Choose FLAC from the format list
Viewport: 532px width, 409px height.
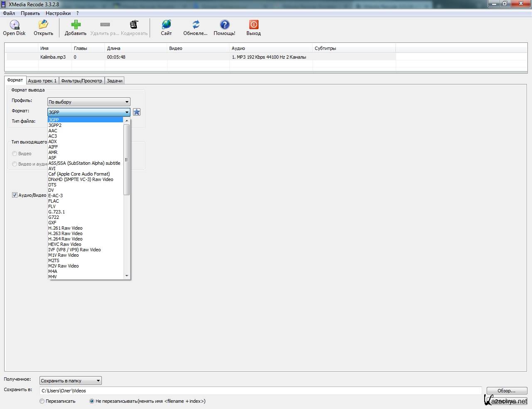click(x=54, y=201)
